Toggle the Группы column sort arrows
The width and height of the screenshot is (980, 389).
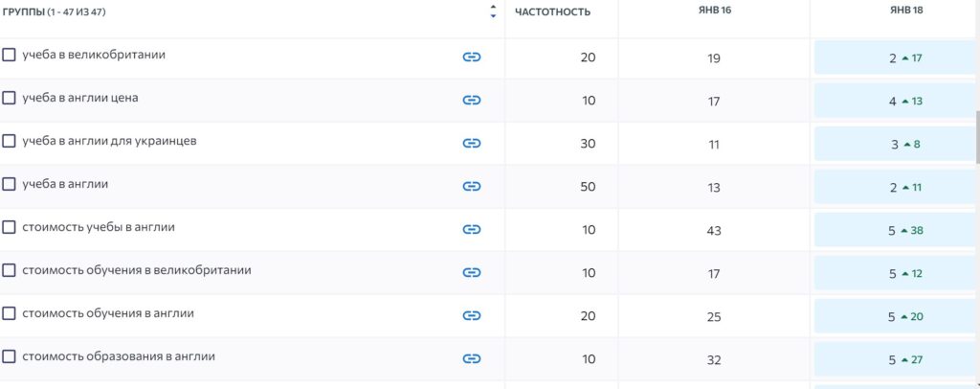click(493, 11)
